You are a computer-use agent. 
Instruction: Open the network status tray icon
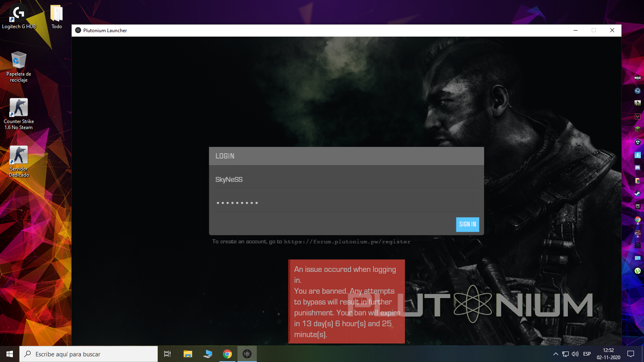566,354
